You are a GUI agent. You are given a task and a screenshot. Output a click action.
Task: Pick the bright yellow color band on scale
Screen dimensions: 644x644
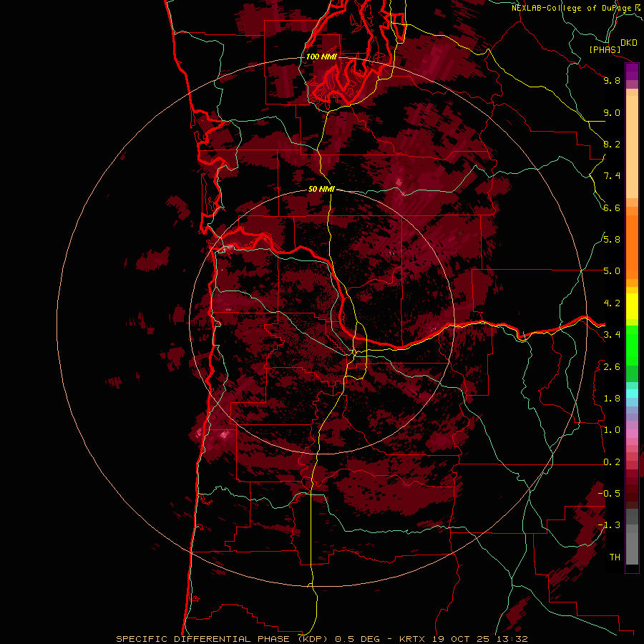coord(632,306)
